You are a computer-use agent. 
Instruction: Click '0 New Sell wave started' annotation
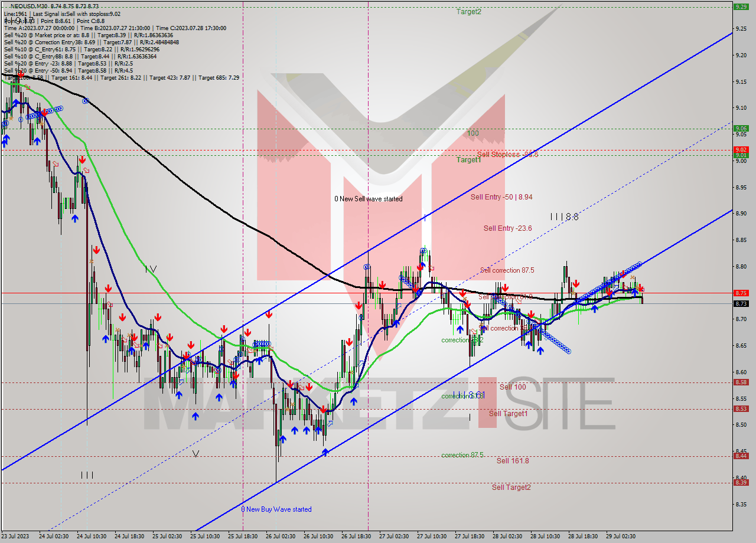369,199
